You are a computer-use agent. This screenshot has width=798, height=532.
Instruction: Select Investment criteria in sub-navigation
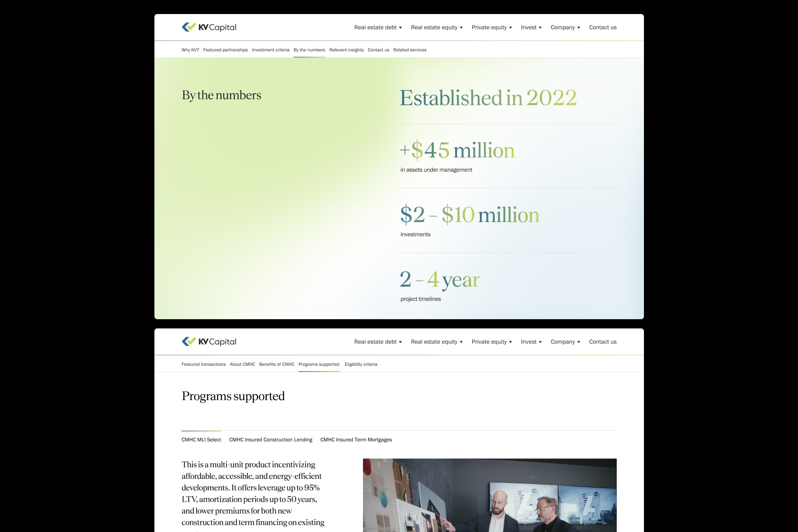tap(270, 50)
